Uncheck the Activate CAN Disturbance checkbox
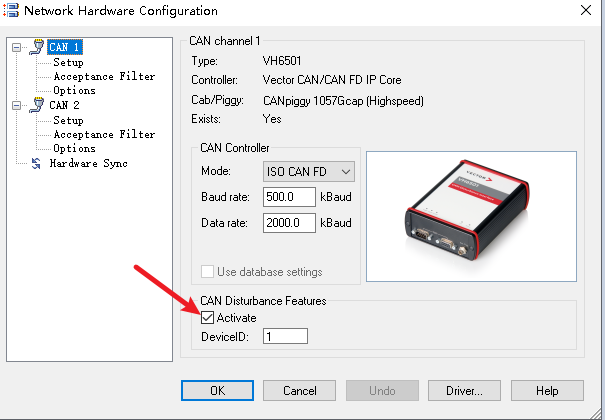605x420 pixels. click(x=207, y=318)
